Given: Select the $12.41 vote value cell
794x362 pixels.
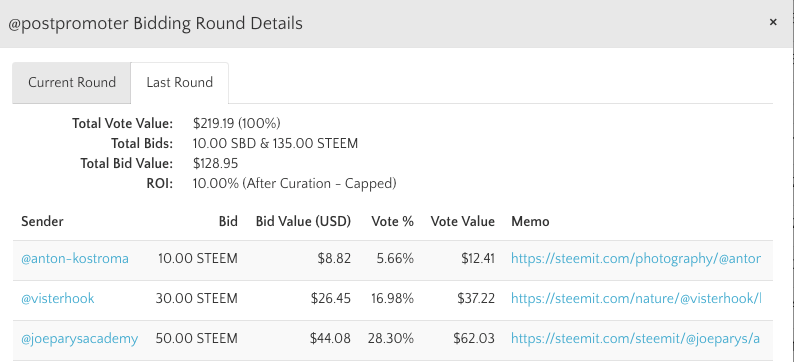Looking at the screenshot, I should click(x=478, y=259).
